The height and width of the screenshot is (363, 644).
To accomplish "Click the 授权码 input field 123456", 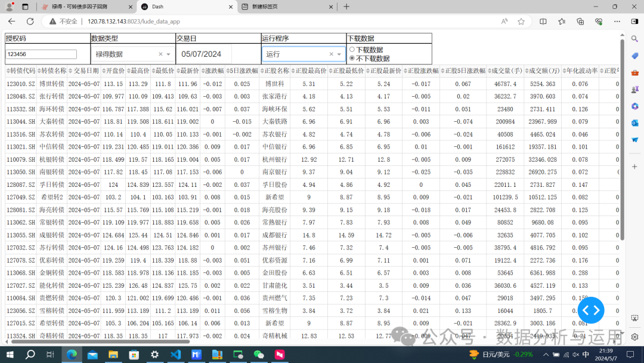I will 41,54.
